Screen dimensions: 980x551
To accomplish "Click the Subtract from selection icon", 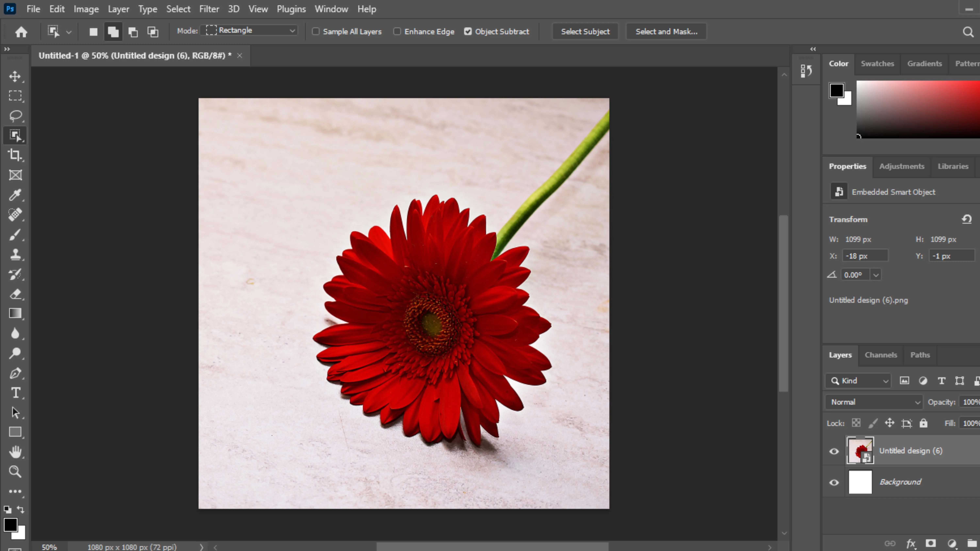I will pyautogui.click(x=133, y=32).
